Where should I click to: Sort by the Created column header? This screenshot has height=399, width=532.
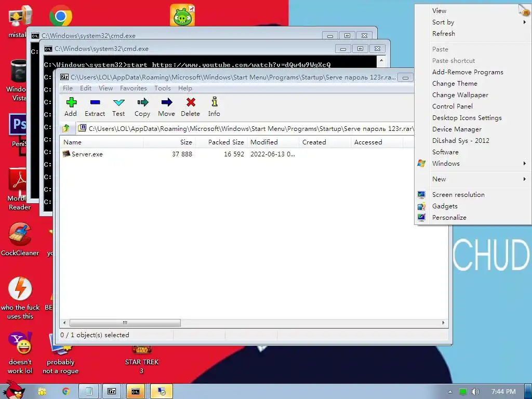(x=325, y=142)
